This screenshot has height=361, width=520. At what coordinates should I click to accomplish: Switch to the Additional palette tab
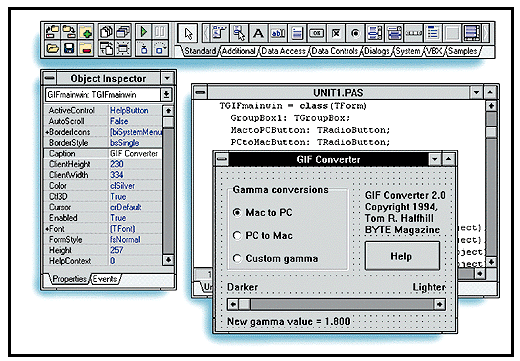[x=239, y=51]
